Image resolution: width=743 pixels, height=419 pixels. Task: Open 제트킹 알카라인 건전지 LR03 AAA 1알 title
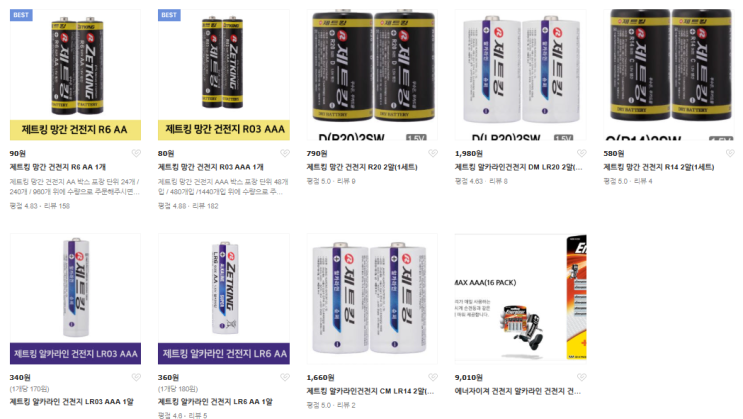[x=72, y=401]
